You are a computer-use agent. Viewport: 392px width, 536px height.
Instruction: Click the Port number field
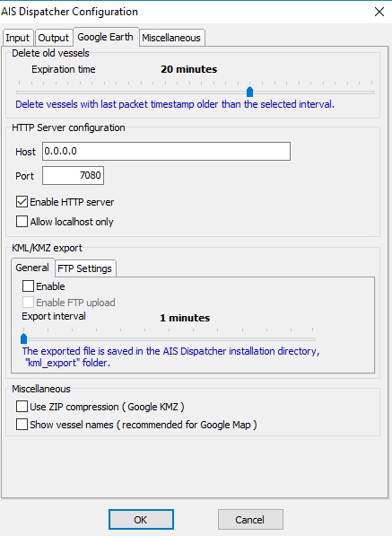(73, 175)
